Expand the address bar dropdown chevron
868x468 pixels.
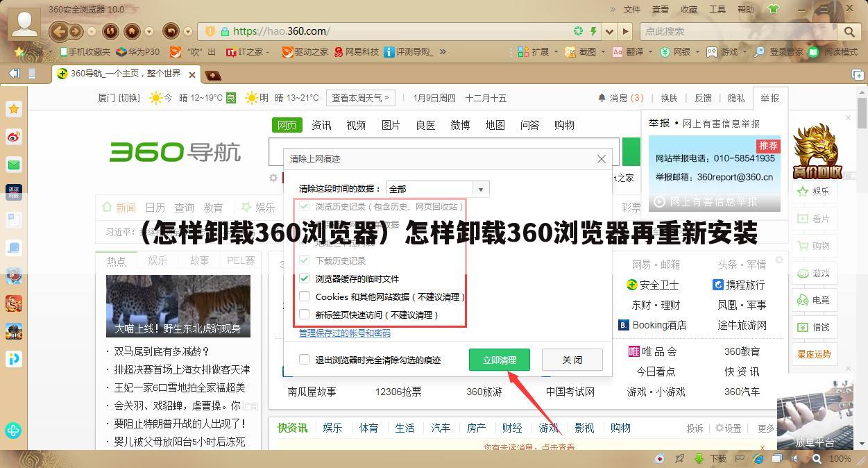tap(609, 31)
